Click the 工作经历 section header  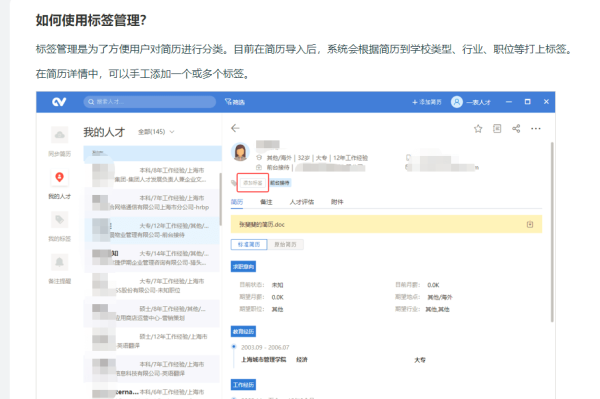click(243, 384)
